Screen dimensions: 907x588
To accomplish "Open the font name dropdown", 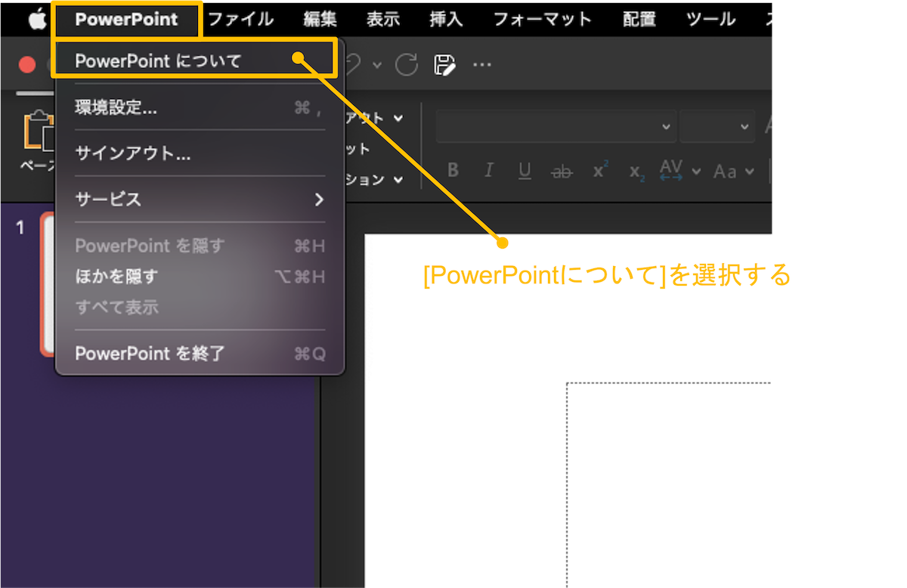I will 556,127.
